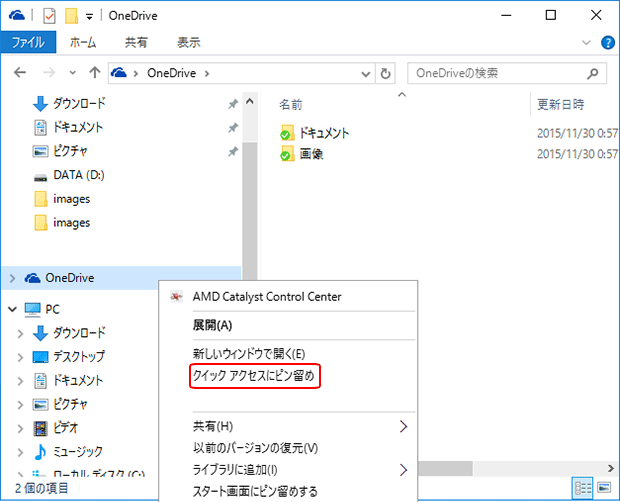Select デスクトップ icon under PC

(40, 357)
